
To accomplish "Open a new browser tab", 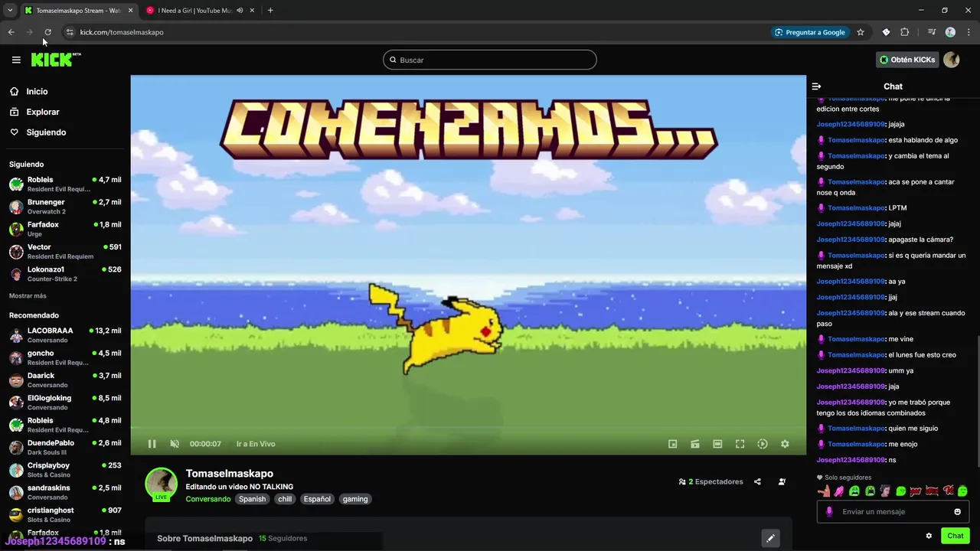I will (270, 11).
